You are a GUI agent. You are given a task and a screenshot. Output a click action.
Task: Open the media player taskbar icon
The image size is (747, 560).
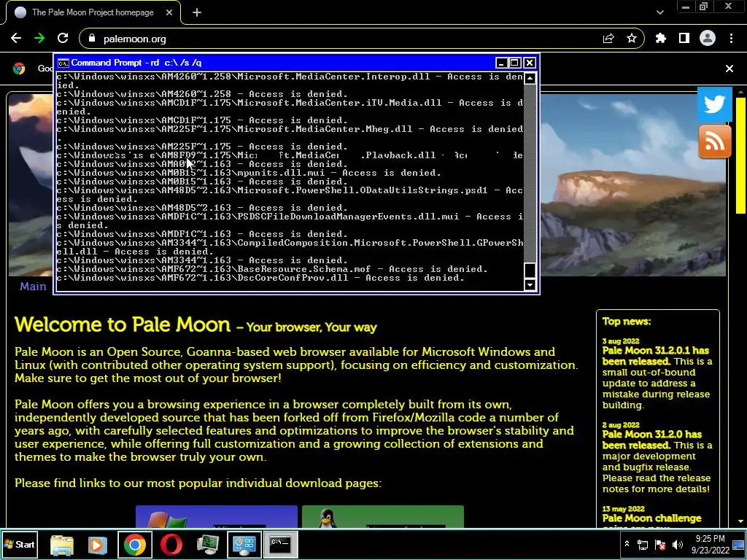tap(98, 545)
